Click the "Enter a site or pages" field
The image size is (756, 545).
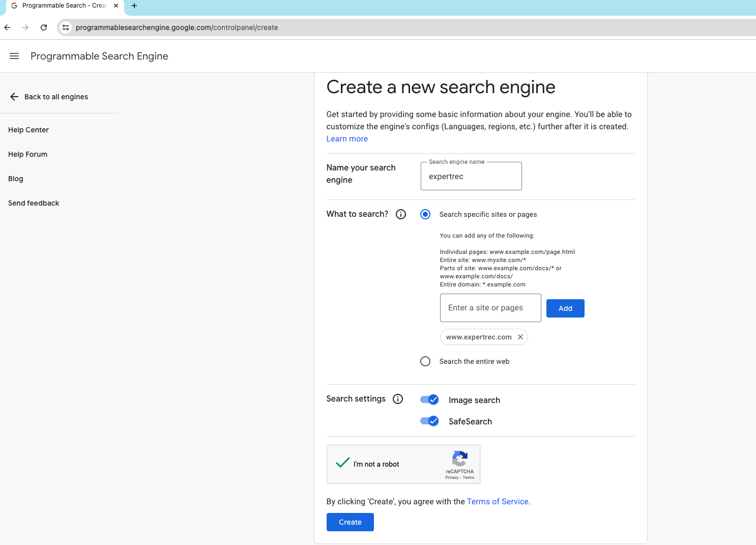[x=490, y=308]
